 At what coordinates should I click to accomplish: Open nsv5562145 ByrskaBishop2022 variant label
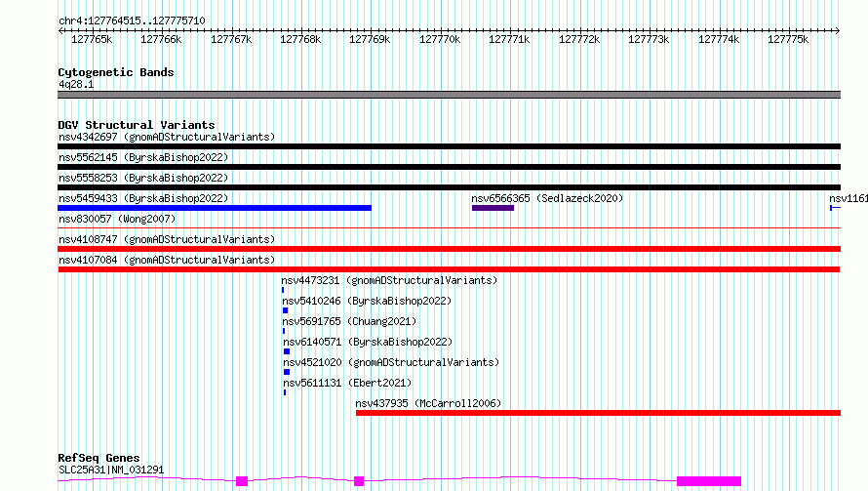pyautogui.click(x=143, y=157)
